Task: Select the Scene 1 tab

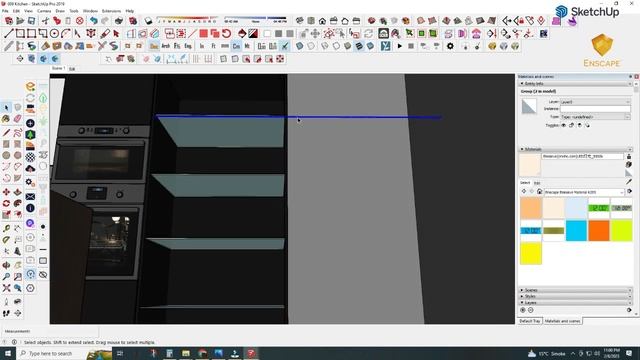Action: point(58,68)
